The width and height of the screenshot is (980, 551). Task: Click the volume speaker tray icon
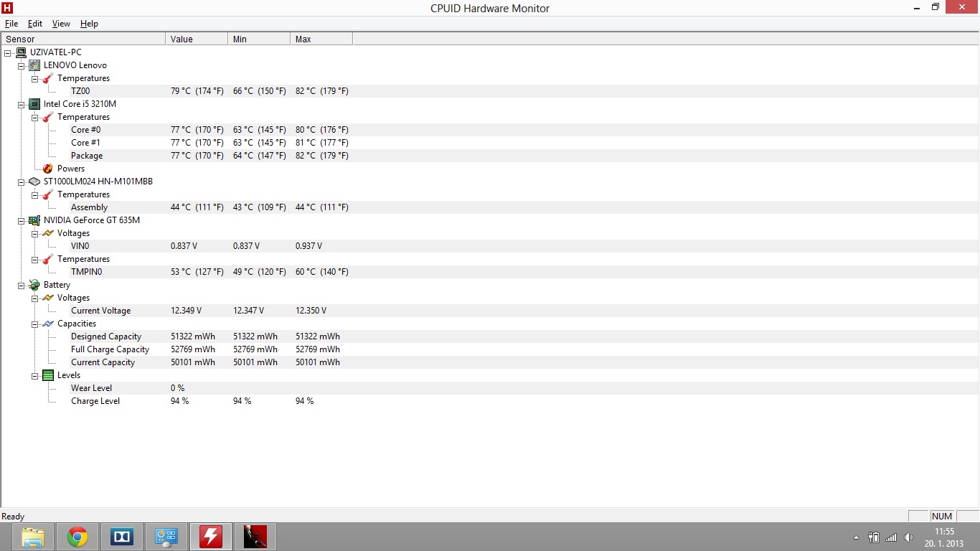(908, 537)
